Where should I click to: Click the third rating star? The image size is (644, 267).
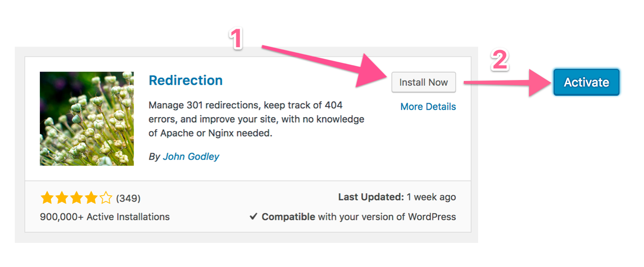76,199
